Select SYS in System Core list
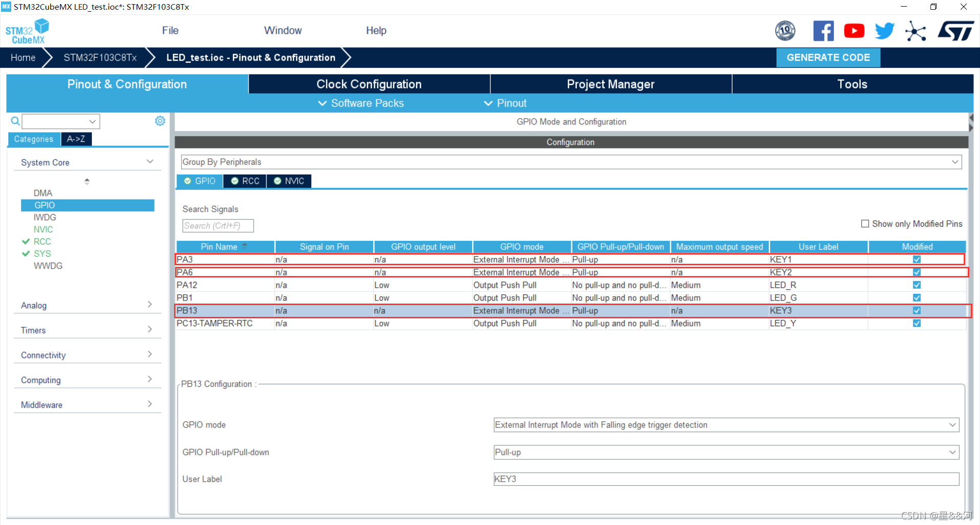Screen dimensions: 980x525 click(42, 254)
